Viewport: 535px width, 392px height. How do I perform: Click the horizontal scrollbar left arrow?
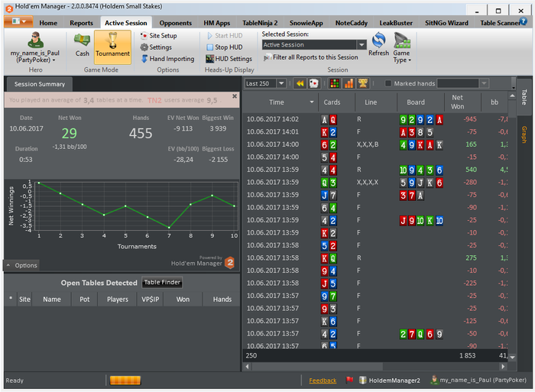point(248,367)
